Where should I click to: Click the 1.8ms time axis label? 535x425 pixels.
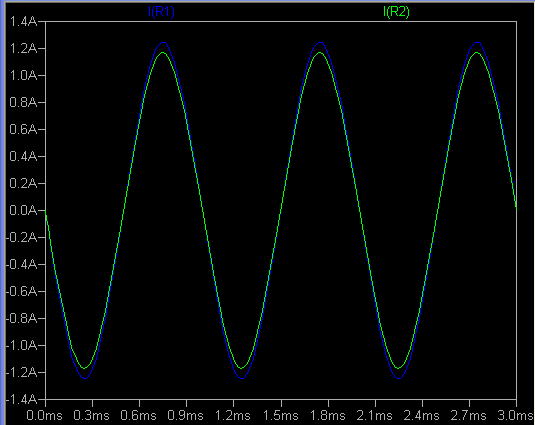(328, 415)
